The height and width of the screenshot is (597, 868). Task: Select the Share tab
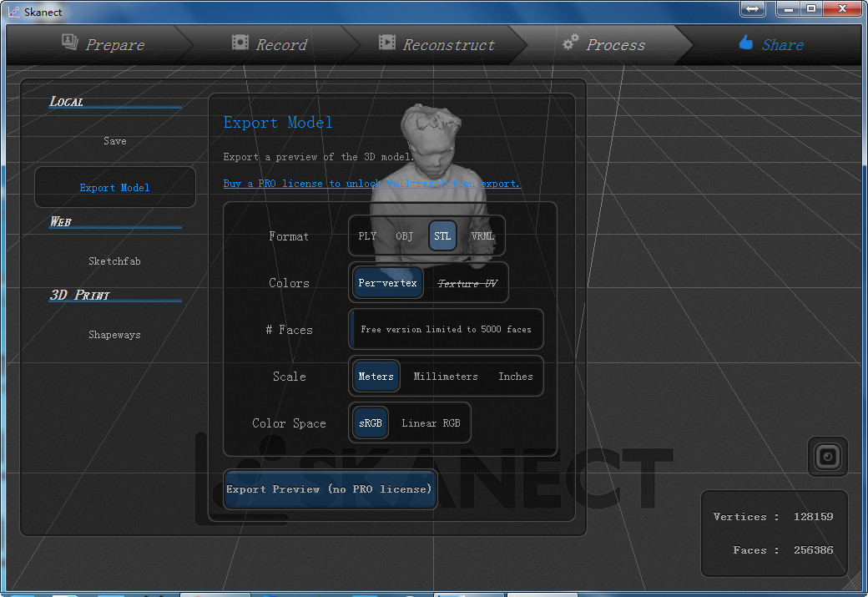pyautogui.click(x=771, y=44)
